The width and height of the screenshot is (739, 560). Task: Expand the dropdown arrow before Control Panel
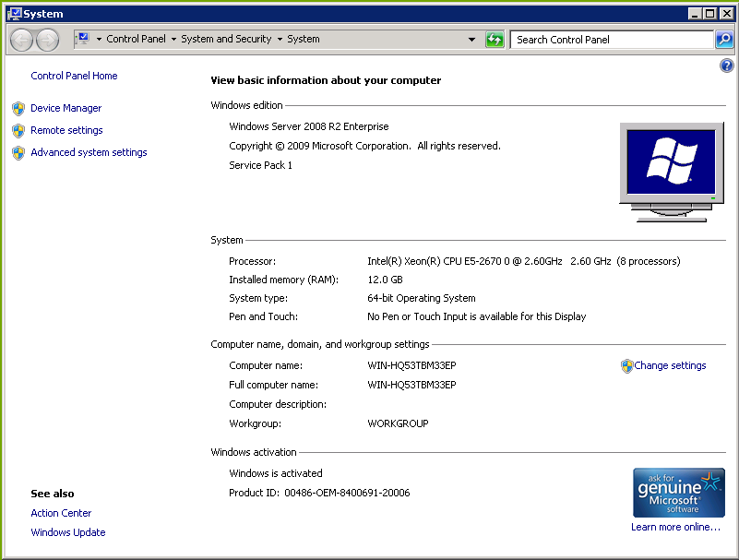(x=99, y=39)
